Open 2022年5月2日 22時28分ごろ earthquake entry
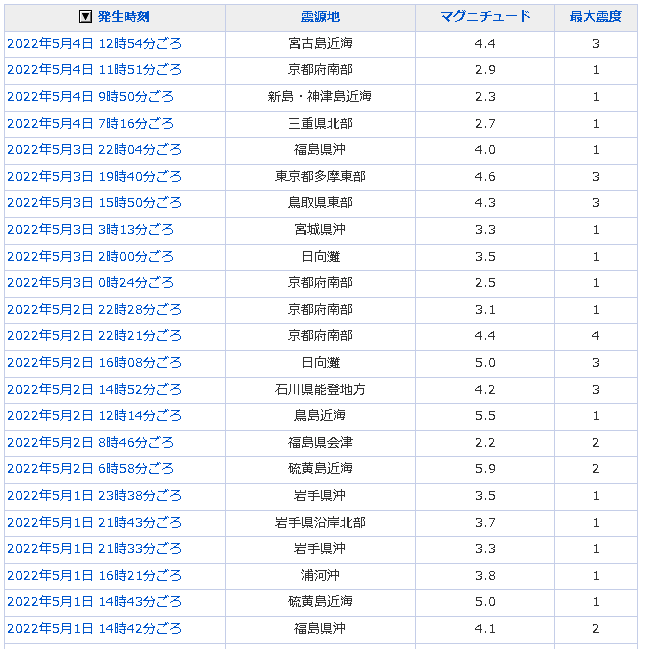This screenshot has width=645, height=649. click(94, 310)
